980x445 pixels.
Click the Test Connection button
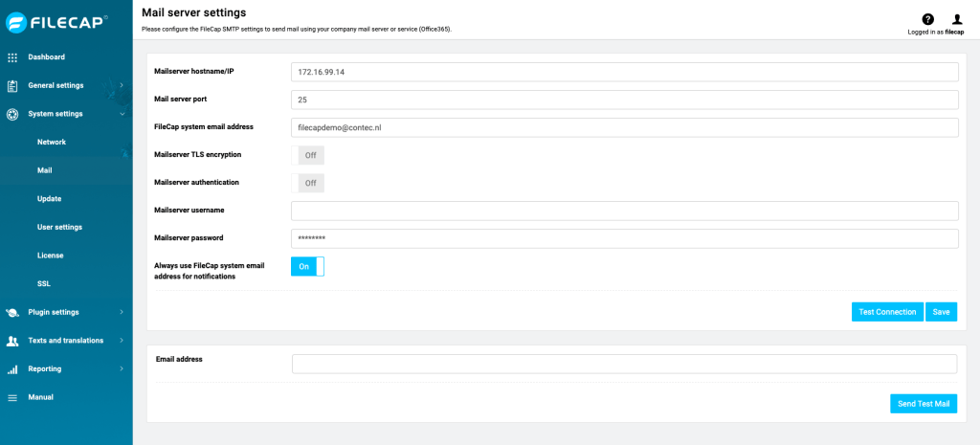887,312
